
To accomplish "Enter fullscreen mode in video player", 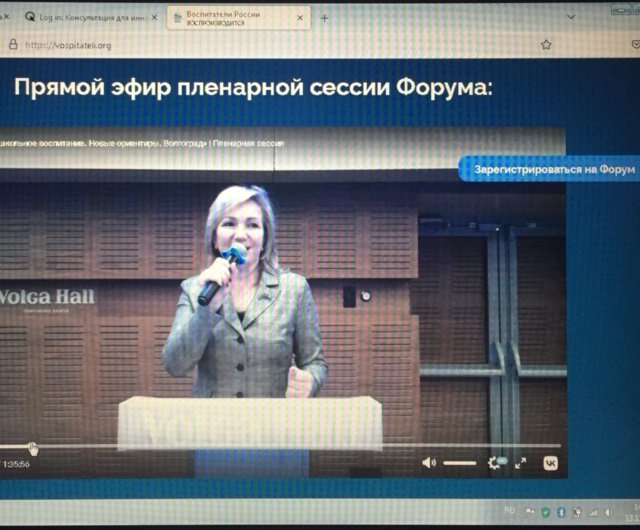I will [520, 463].
